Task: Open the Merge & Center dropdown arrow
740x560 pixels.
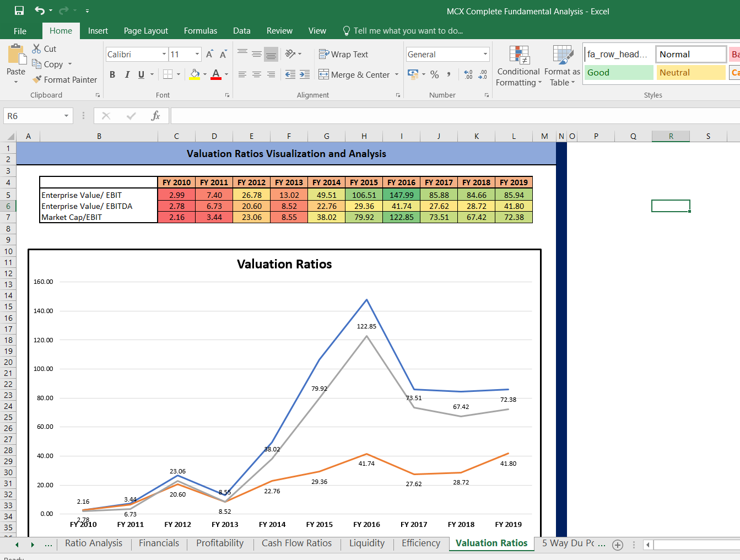Action: coord(397,74)
